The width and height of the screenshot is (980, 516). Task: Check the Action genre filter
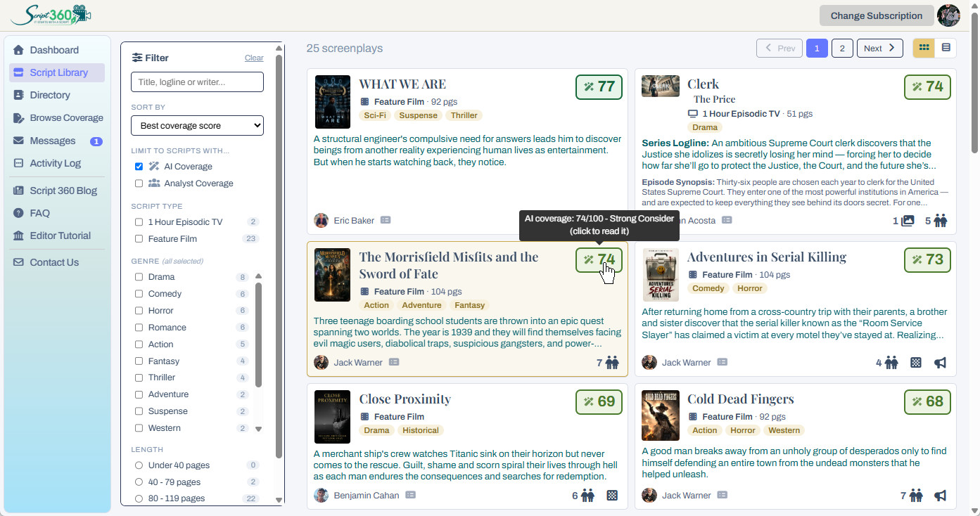(x=139, y=344)
